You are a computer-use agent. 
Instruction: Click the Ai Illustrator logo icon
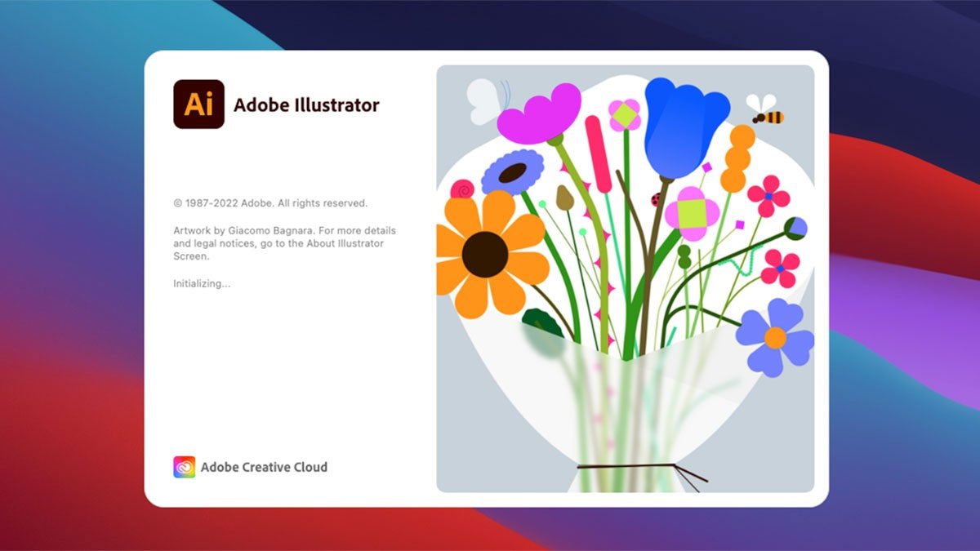pyautogui.click(x=198, y=104)
